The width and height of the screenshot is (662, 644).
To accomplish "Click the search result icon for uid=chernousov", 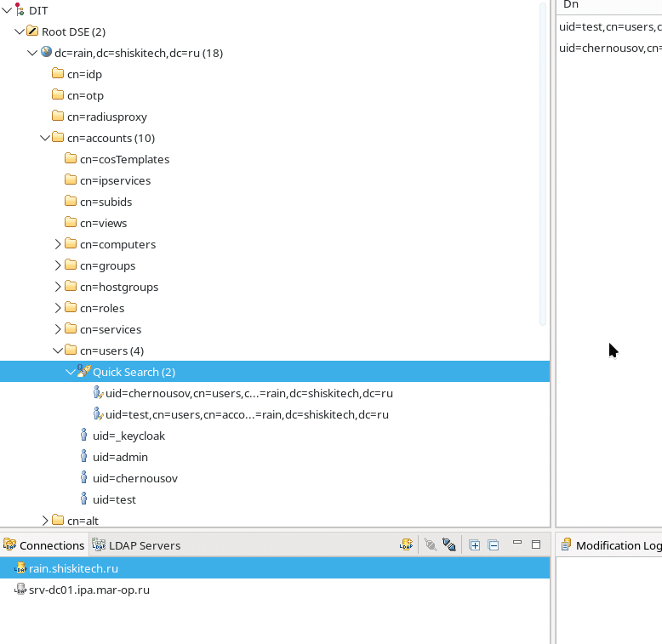I will click(98, 392).
